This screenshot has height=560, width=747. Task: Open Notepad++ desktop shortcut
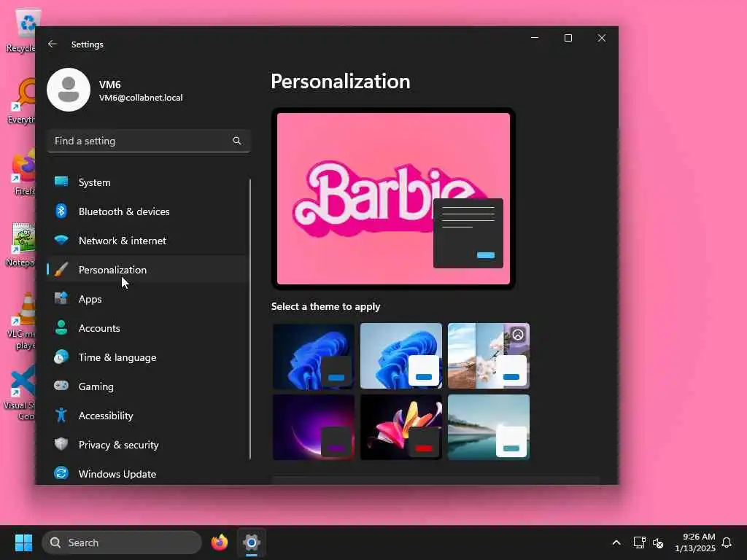click(x=23, y=244)
